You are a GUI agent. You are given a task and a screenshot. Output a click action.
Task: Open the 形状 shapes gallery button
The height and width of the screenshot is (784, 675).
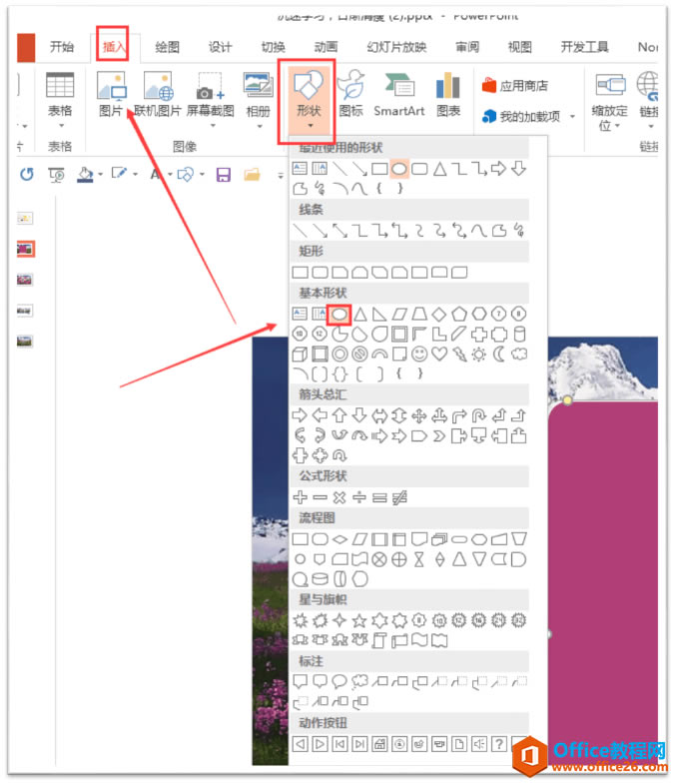(308, 101)
